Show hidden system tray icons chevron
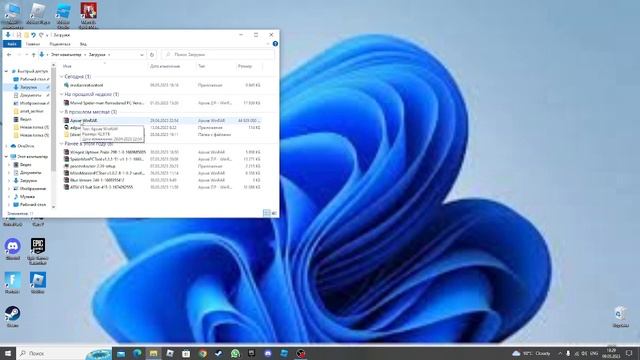The image size is (640, 360). tap(560, 353)
